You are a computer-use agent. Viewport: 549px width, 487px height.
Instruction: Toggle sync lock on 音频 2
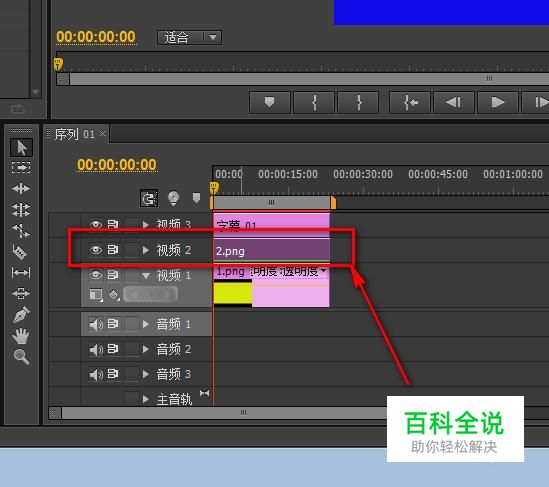coord(112,349)
